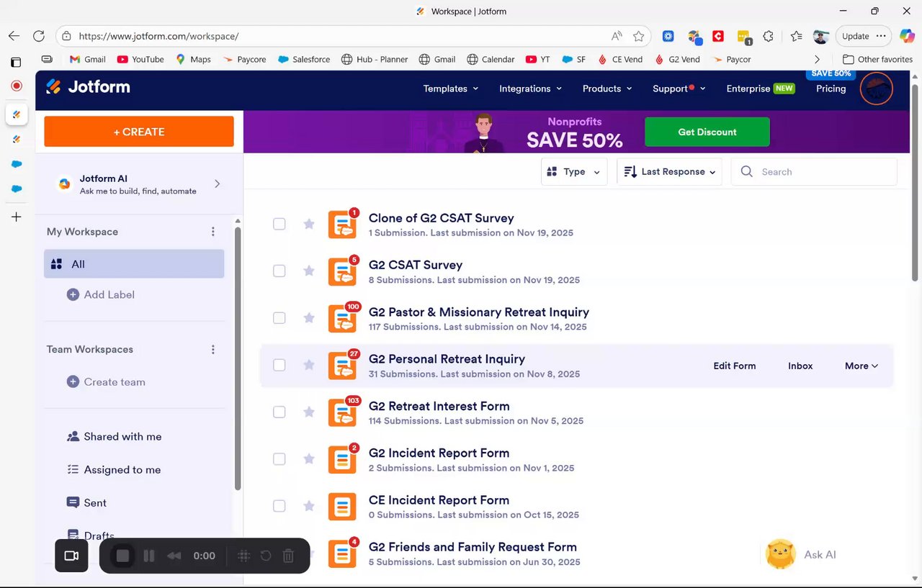Click the orange CREATE button
This screenshot has height=588, width=922.
[x=139, y=132]
